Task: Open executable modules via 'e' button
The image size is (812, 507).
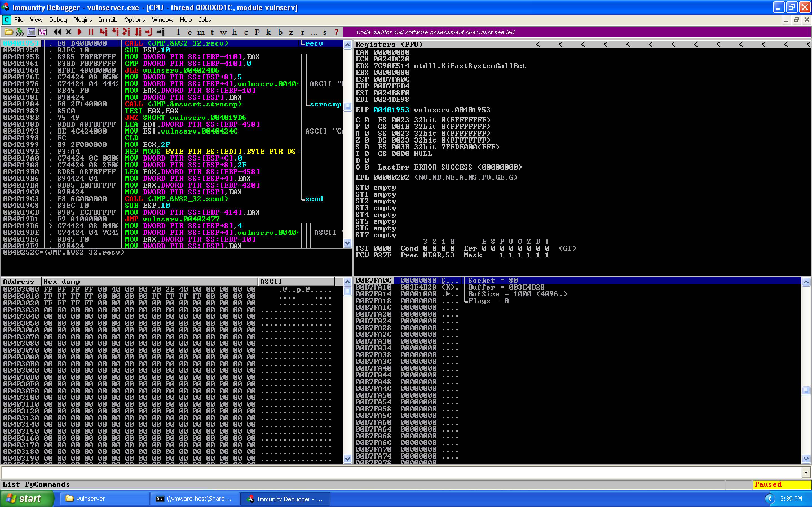Action: coord(189,32)
